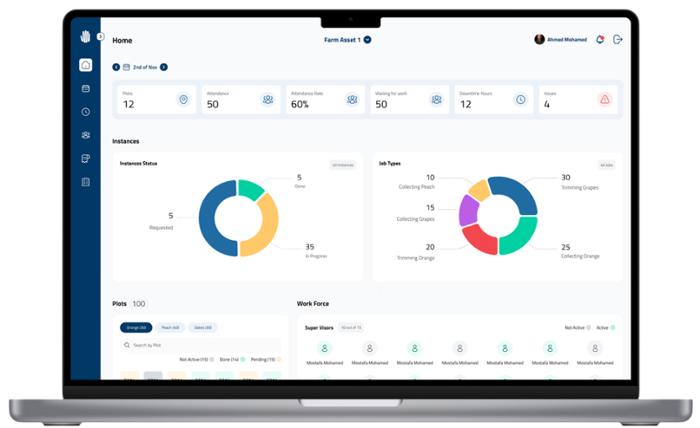
Task: Click the Plots total count 100
Action: [x=139, y=304]
